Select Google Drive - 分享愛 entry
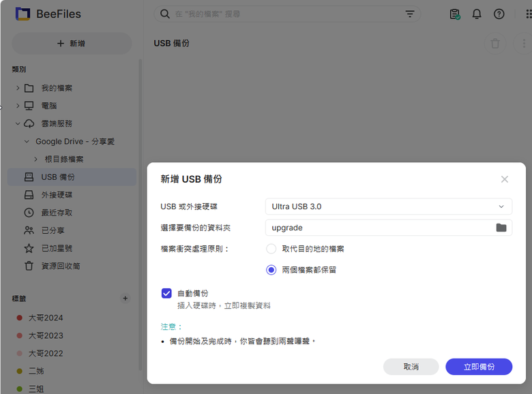The image size is (532, 394). [75, 141]
